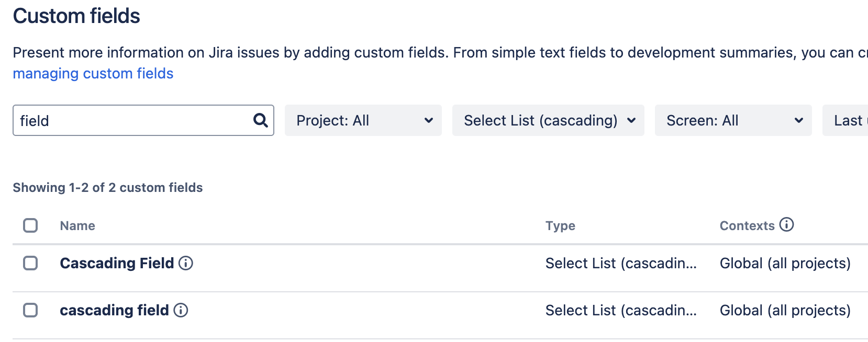Open the Select List (cascading) type filter
The image size is (868, 342).
[x=548, y=120]
